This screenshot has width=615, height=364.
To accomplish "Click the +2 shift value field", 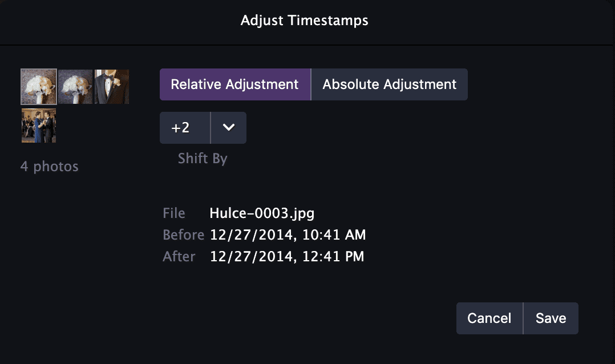I will pos(184,127).
